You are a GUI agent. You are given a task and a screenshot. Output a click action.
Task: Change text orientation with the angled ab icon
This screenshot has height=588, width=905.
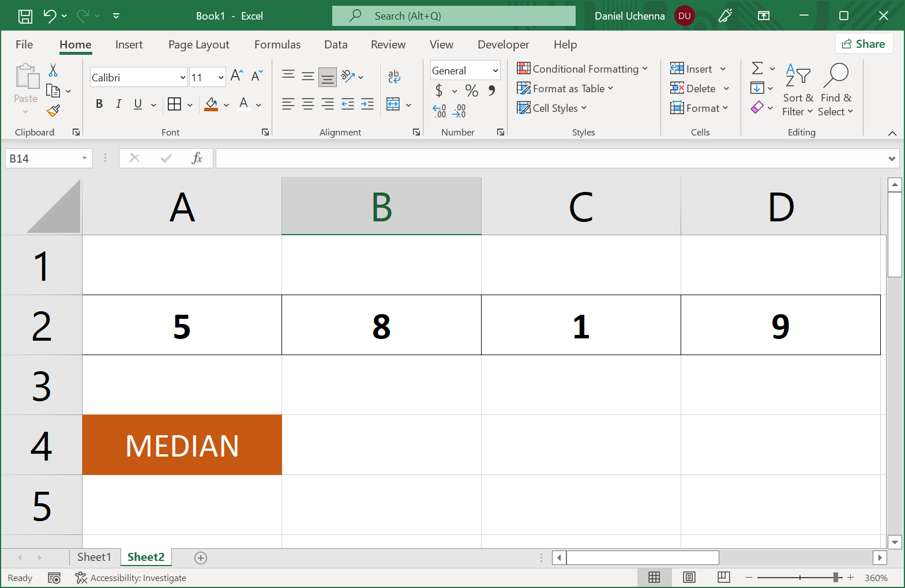[348, 76]
